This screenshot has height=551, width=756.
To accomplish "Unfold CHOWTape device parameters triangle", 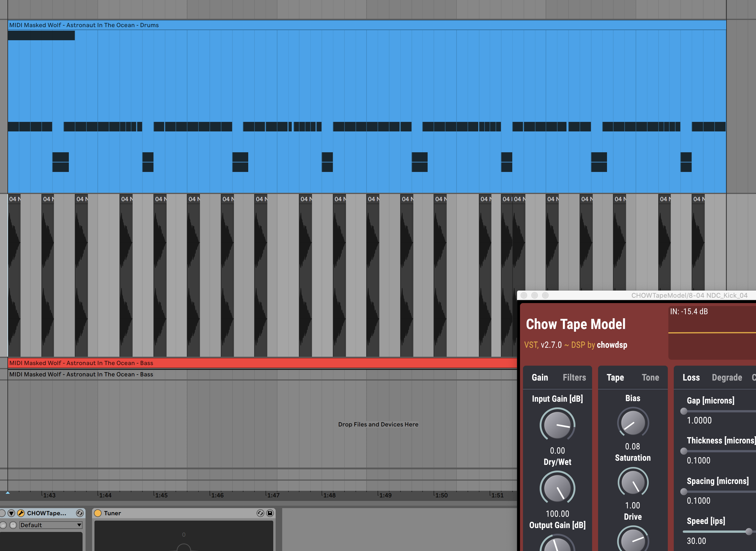I will point(11,513).
